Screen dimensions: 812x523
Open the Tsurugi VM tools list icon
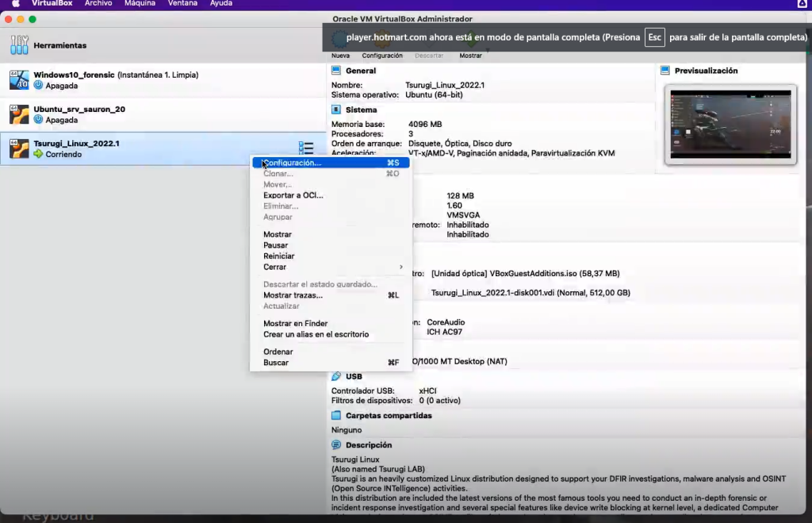tap(306, 148)
